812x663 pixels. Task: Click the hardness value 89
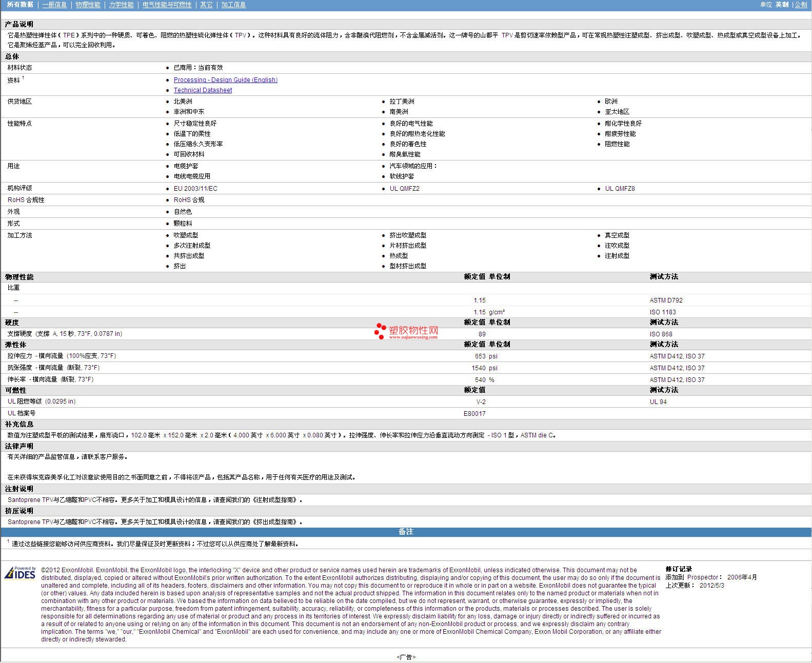coord(482,334)
